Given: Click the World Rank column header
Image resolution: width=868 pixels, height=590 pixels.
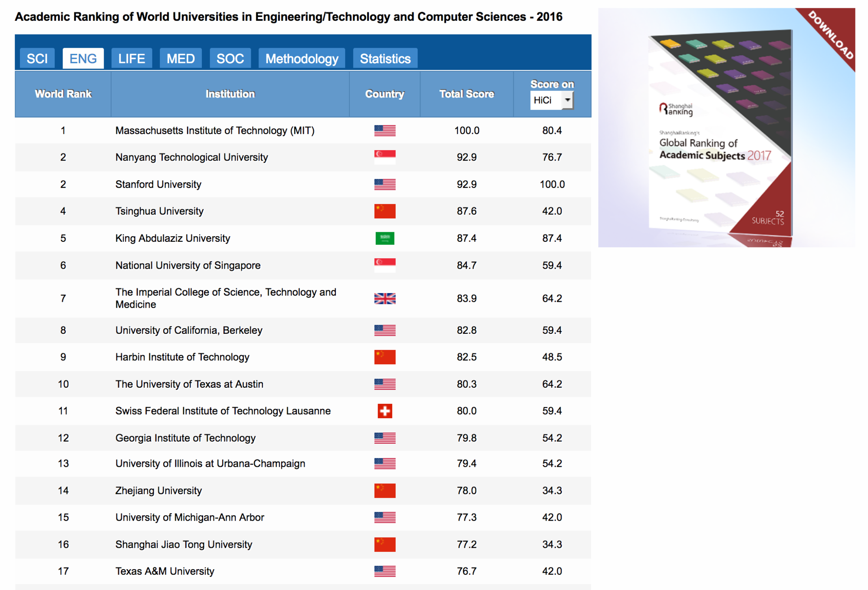Looking at the screenshot, I should [x=63, y=94].
